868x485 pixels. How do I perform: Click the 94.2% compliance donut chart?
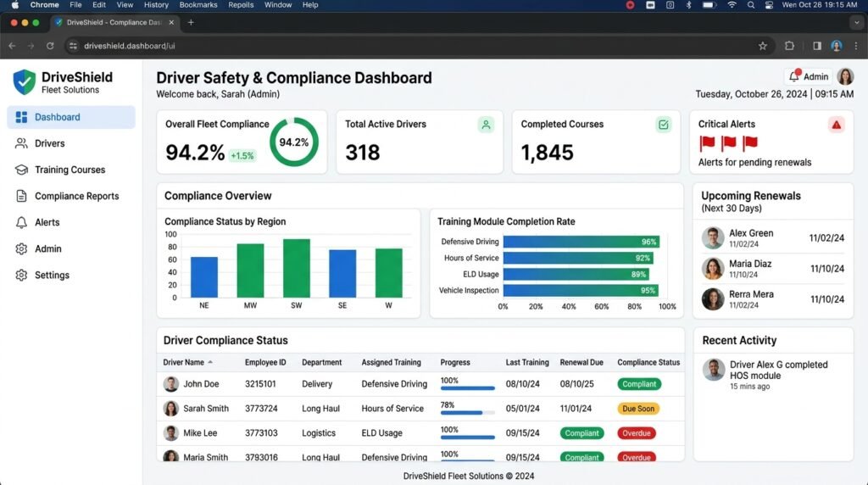(x=294, y=142)
